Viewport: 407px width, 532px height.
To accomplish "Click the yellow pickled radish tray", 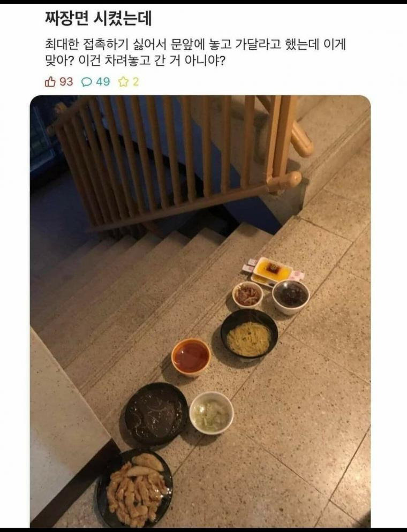I will pos(272,271).
